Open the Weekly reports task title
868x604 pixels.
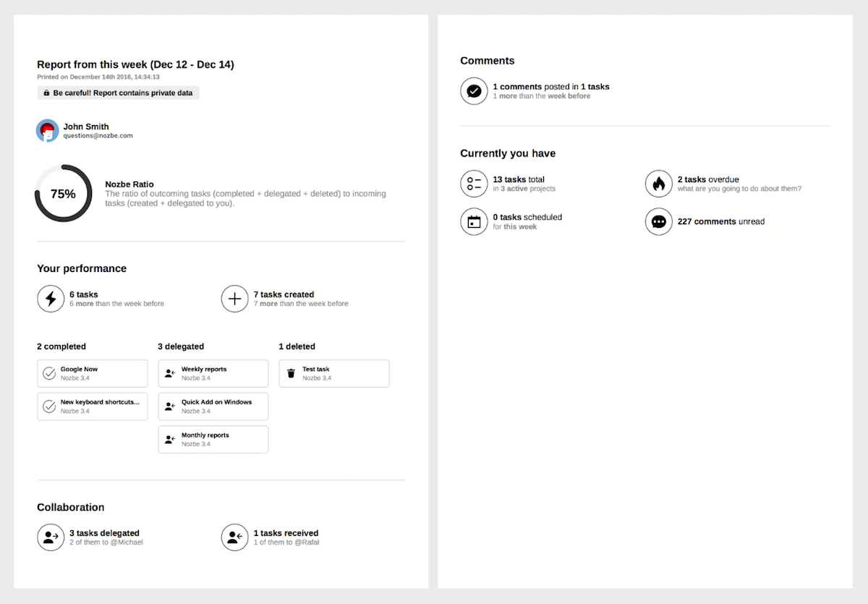click(x=204, y=369)
